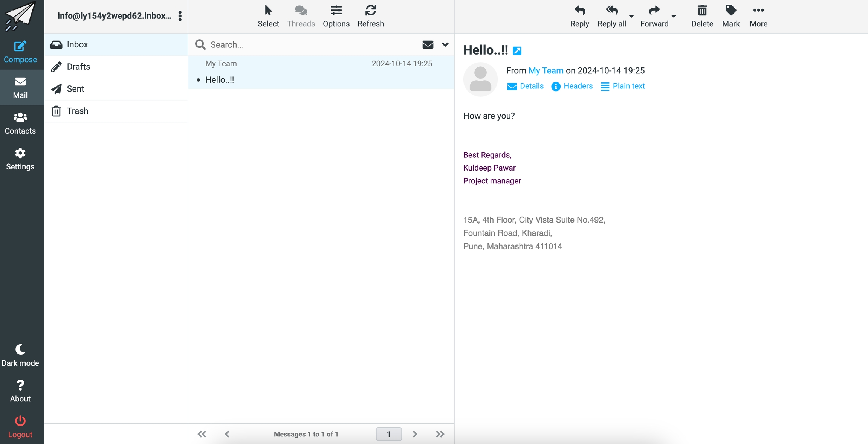Screen dimensions: 868x444
Task: Expand the Reply all options arrow
Action: point(631,16)
